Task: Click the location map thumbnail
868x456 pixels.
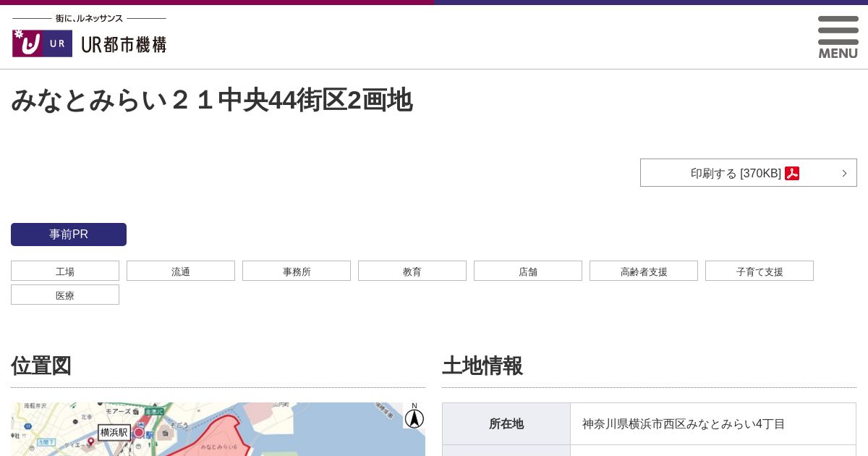Action: point(218,429)
